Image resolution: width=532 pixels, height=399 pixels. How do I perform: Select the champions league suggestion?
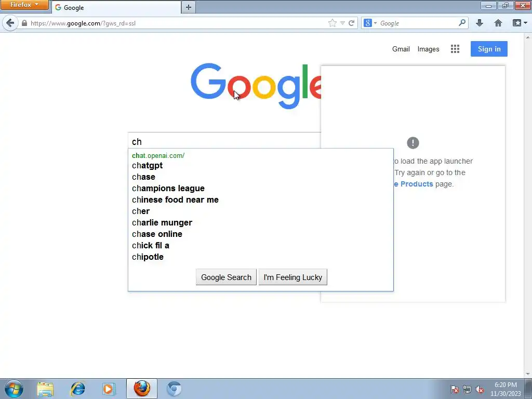[x=168, y=188]
